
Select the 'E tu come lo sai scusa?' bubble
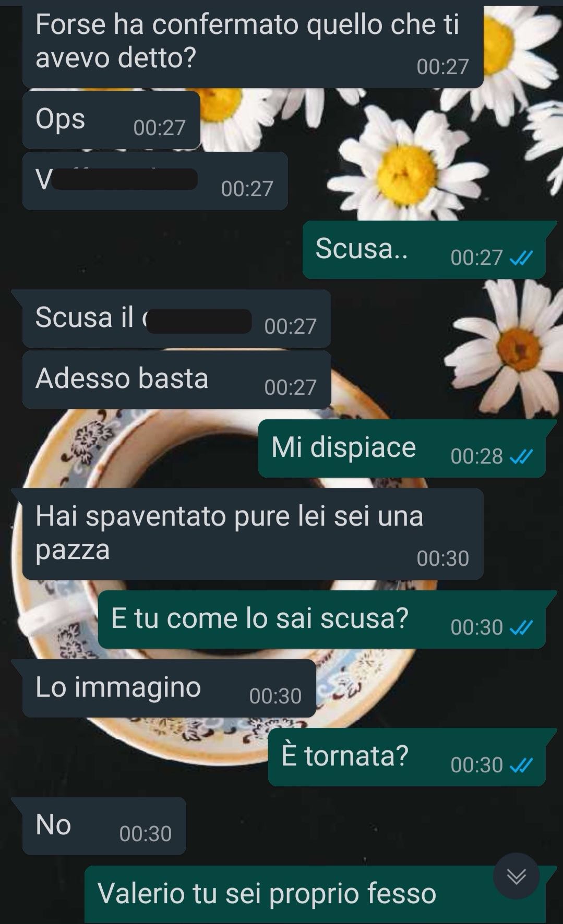pyautogui.click(x=322, y=619)
